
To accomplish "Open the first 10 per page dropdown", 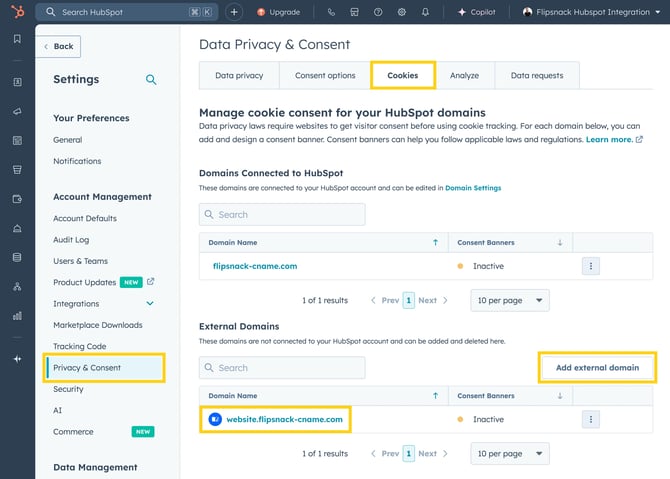I will (509, 300).
